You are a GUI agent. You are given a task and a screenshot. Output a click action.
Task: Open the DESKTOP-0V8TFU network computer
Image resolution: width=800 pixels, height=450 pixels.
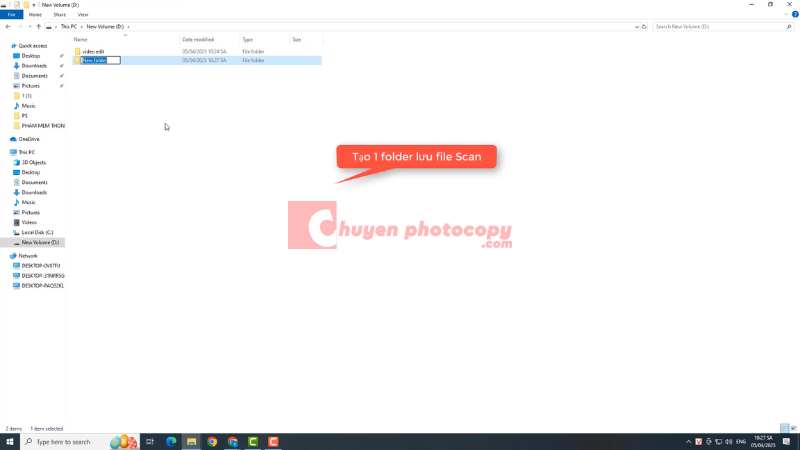pos(41,266)
